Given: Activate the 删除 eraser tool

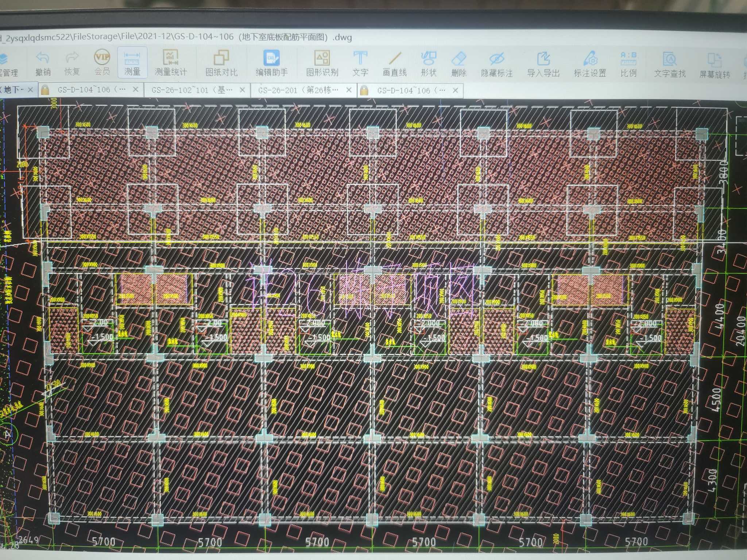Looking at the screenshot, I should [x=459, y=64].
